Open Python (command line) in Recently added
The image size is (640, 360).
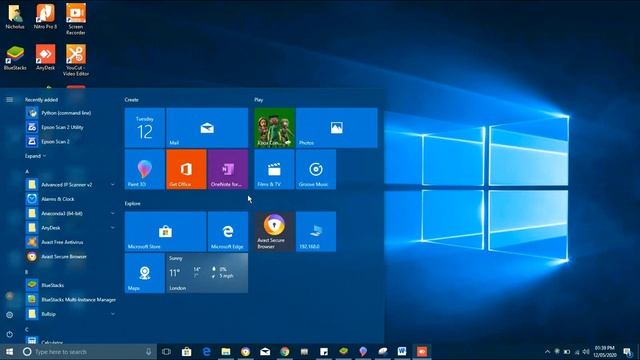[70, 113]
